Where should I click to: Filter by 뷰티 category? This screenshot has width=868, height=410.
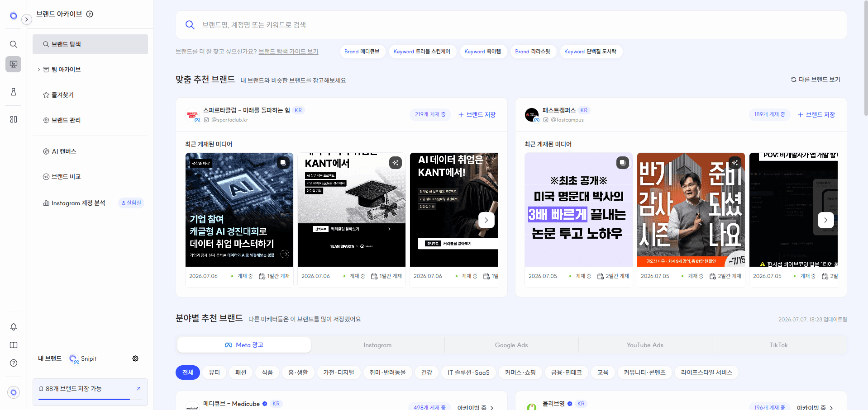(x=215, y=372)
